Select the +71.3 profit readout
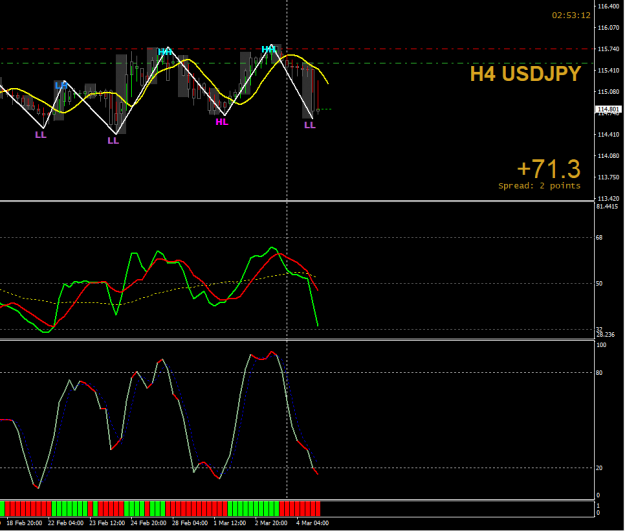The image size is (625, 531). coord(548,169)
